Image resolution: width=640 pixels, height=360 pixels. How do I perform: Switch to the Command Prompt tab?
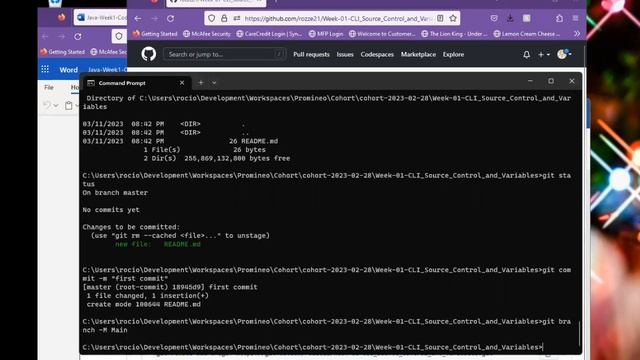(x=136, y=83)
